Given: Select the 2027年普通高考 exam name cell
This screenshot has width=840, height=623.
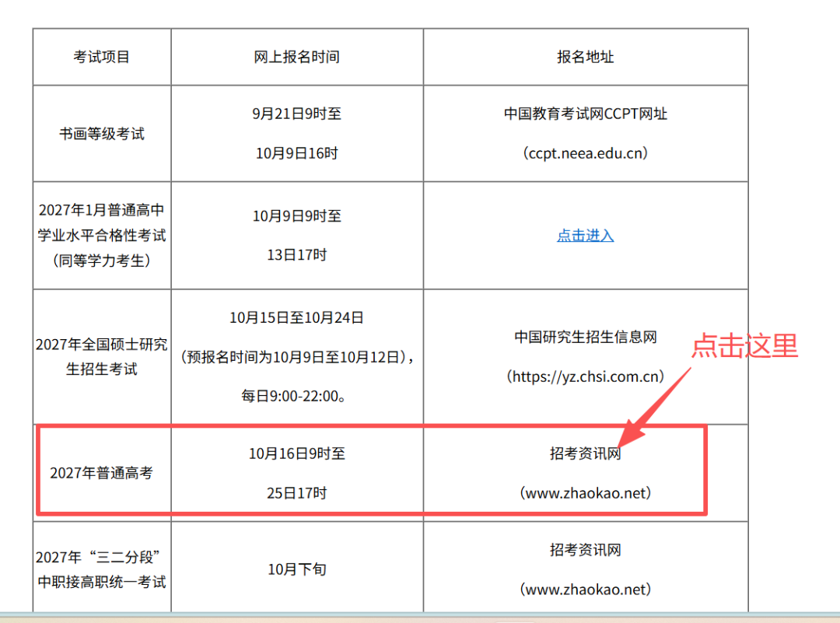Looking at the screenshot, I should point(102,473).
